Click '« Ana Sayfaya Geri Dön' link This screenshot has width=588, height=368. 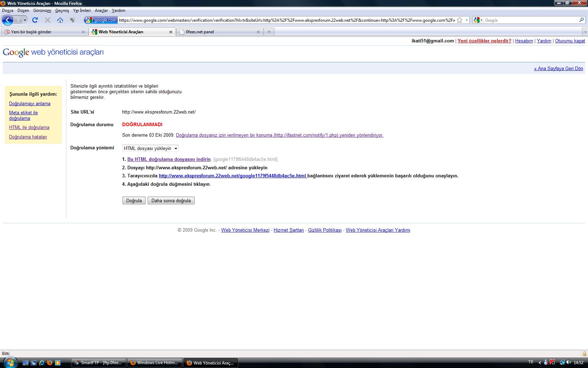click(x=559, y=68)
